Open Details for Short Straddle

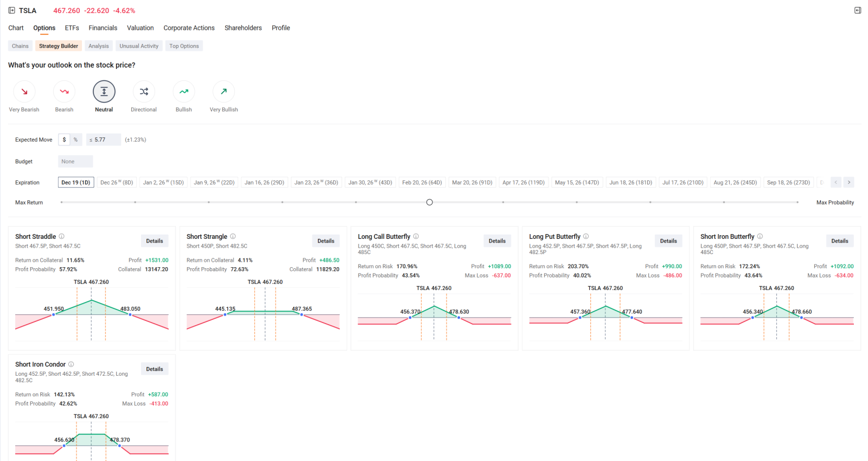pyautogui.click(x=155, y=241)
